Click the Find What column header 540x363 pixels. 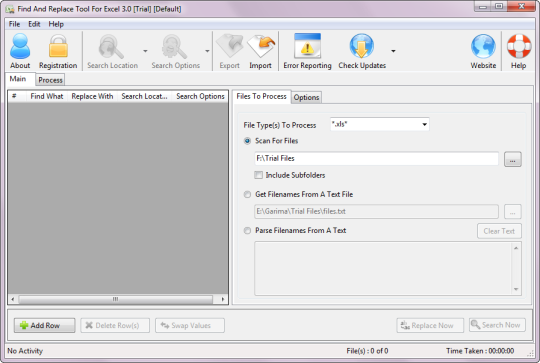(x=47, y=96)
